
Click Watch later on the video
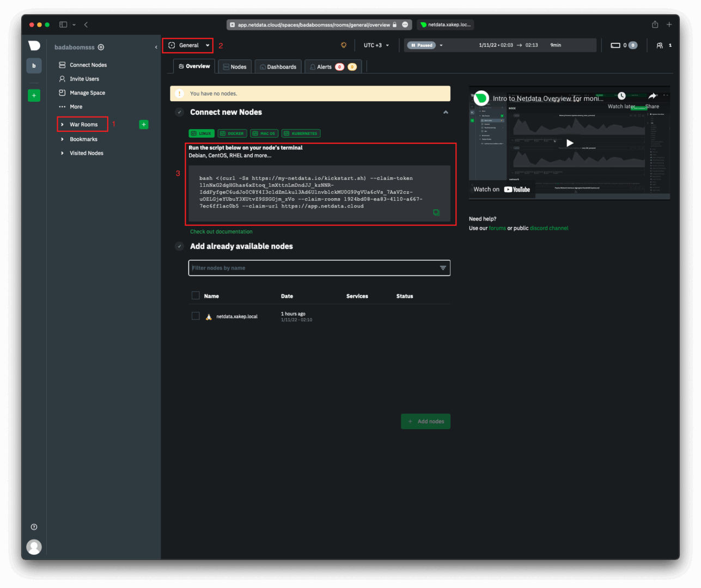tap(621, 100)
